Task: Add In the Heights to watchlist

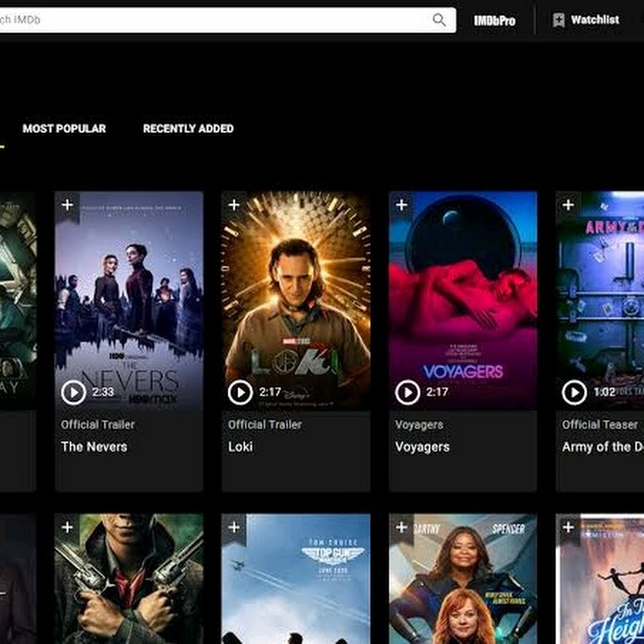Action: pyautogui.click(x=568, y=527)
